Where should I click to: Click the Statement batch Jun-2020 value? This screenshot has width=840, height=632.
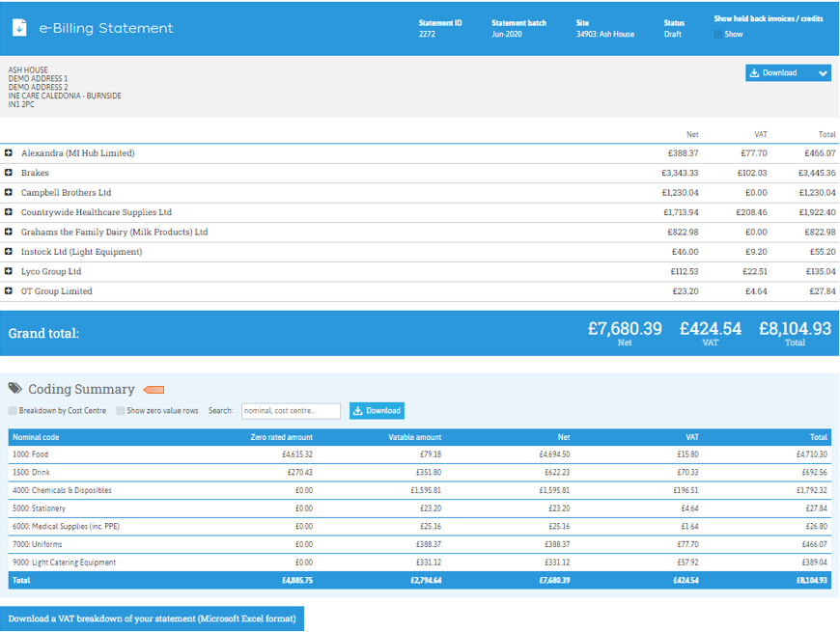coord(507,34)
